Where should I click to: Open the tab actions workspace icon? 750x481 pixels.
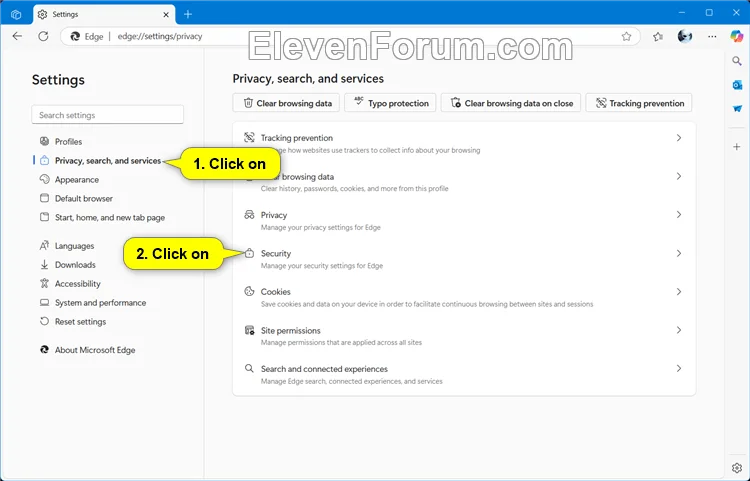(x=16, y=14)
